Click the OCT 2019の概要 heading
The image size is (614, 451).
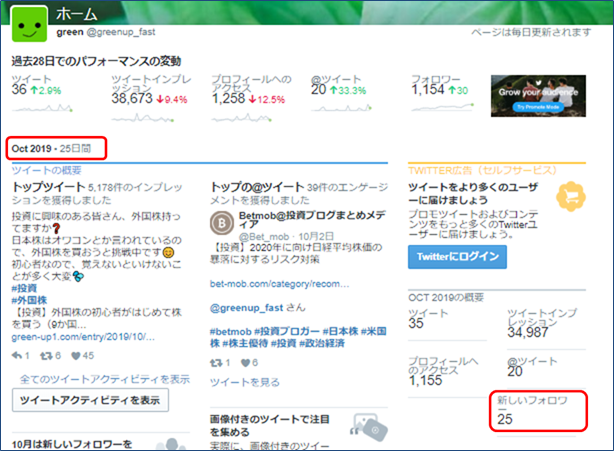pyautogui.click(x=446, y=298)
